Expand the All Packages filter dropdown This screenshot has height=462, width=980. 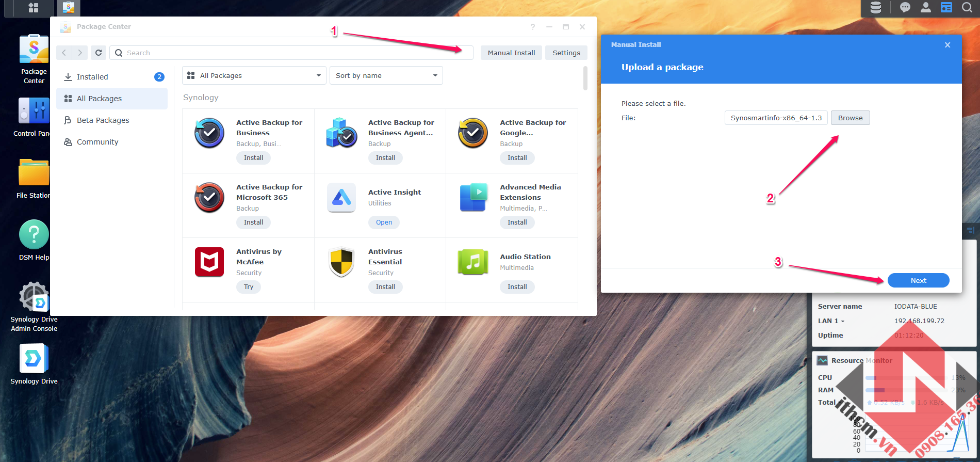[254, 75]
